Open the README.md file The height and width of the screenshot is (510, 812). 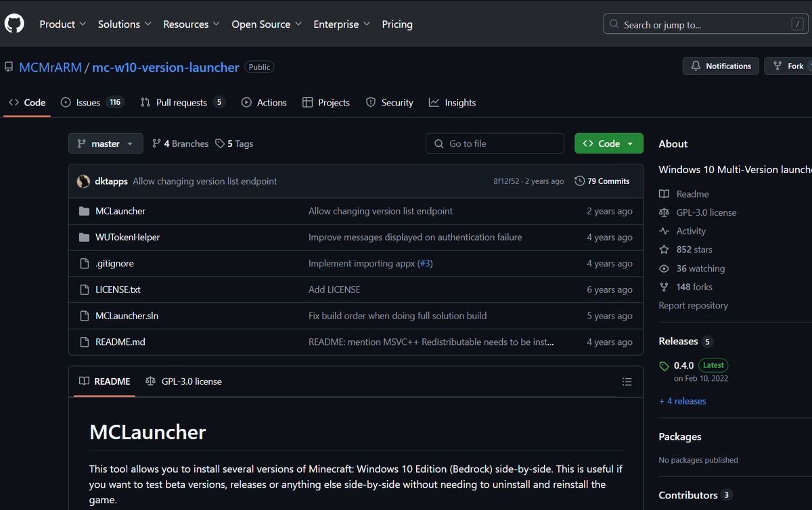click(x=120, y=342)
